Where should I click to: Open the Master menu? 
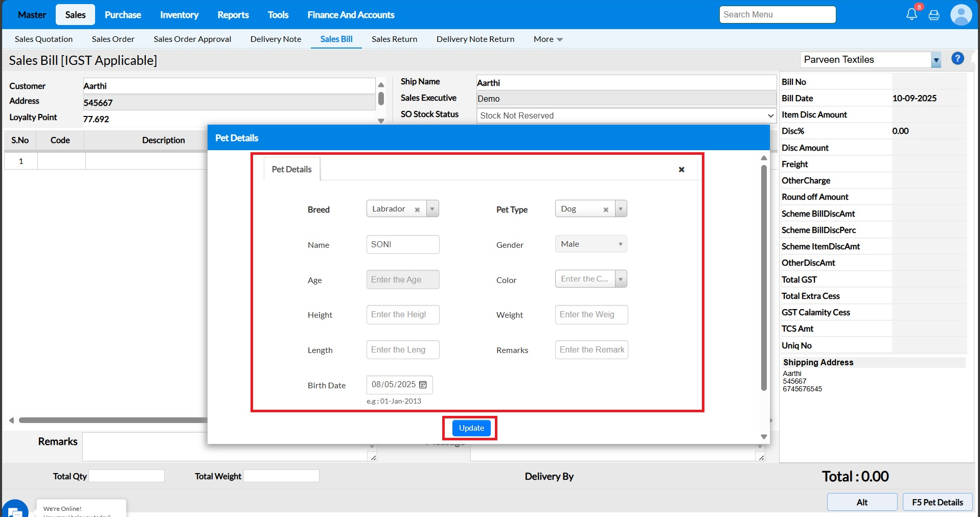tap(32, 15)
